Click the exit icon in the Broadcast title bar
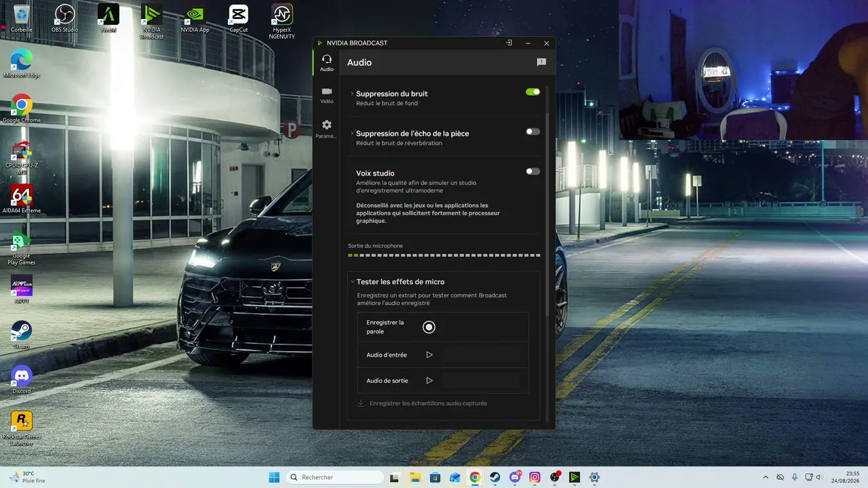Viewport: 868px width, 488px height. [x=509, y=43]
